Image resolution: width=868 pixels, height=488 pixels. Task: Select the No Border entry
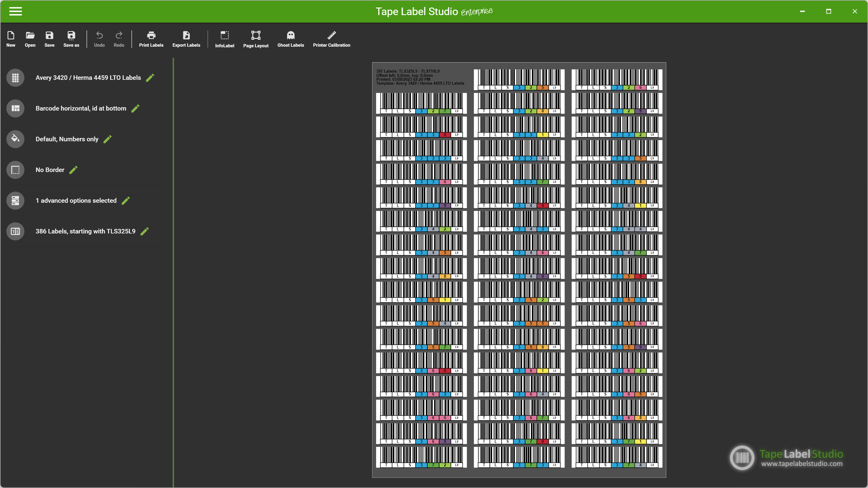click(50, 170)
